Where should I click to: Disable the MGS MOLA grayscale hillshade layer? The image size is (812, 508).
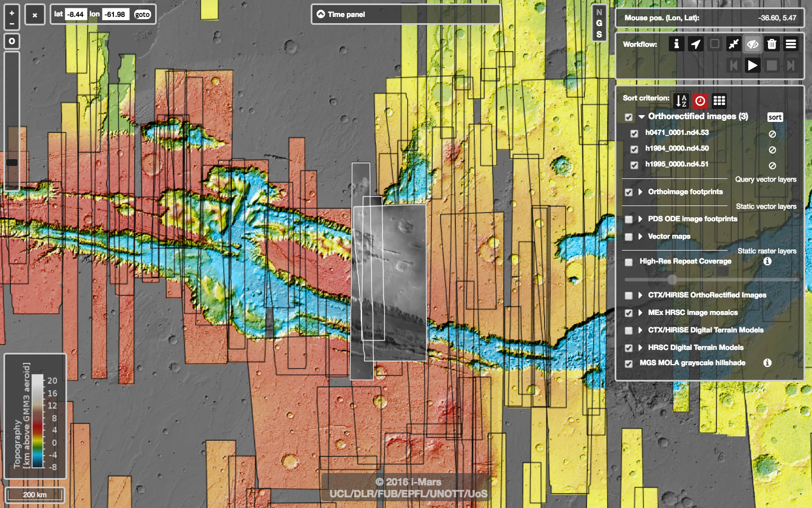tap(629, 364)
